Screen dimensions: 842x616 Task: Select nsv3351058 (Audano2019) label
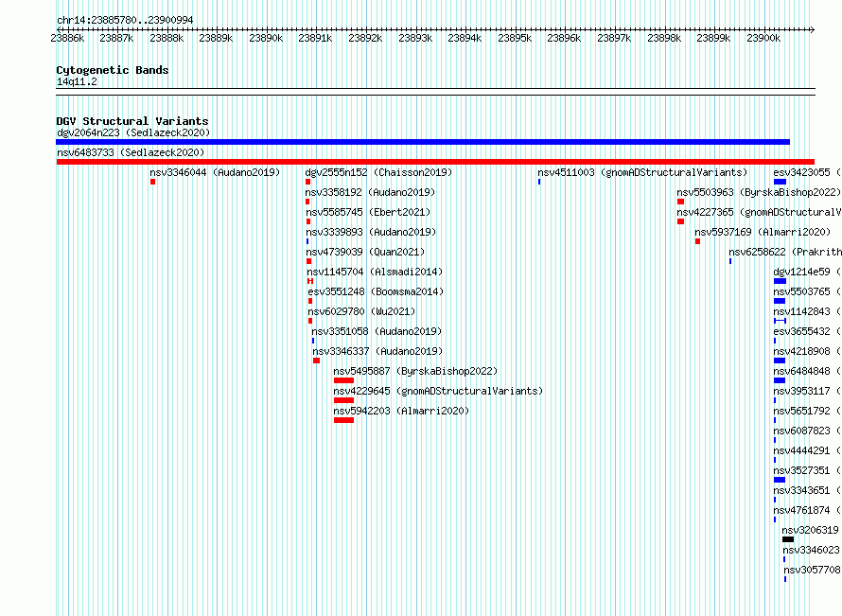coord(377,331)
